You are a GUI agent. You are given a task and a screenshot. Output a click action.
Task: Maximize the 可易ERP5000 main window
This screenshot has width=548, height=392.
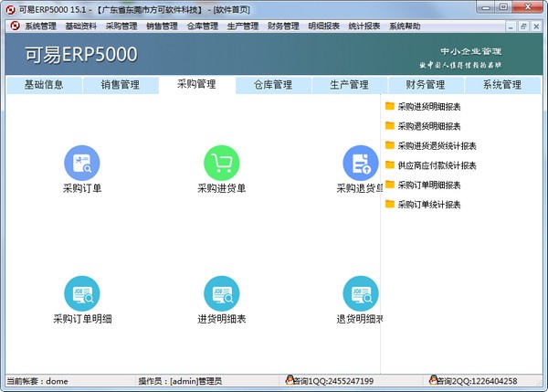[503, 7]
